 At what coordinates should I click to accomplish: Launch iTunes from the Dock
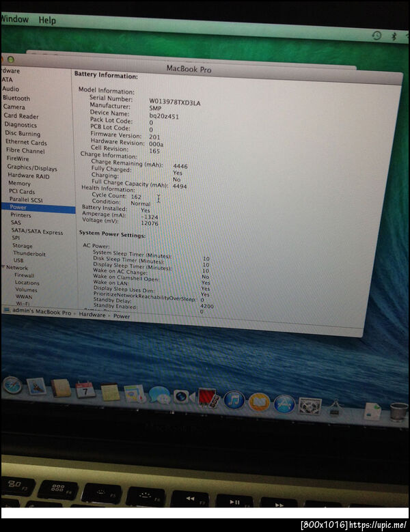234,400
